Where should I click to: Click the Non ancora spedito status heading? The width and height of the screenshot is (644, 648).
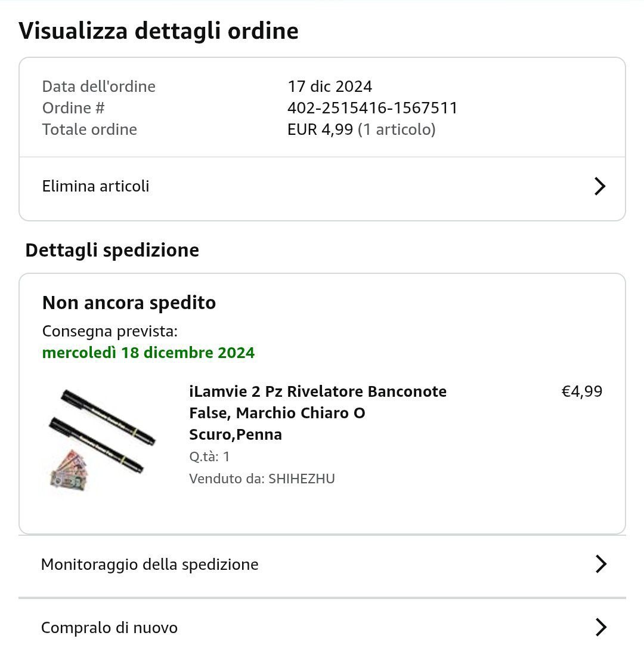[129, 303]
